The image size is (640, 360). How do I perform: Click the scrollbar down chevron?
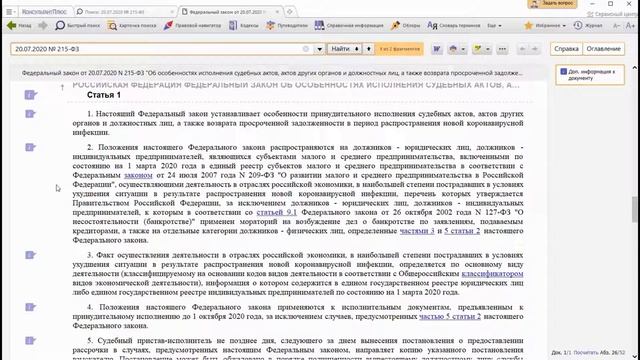tap(635, 356)
